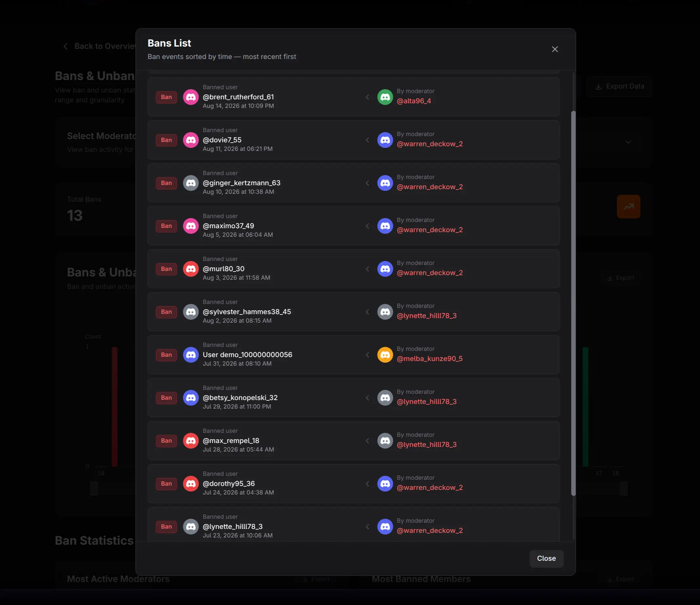Click chevron arrow in User demo_100000000056 row
This screenshot has width=700, height=605.
(x=367, y=354)
